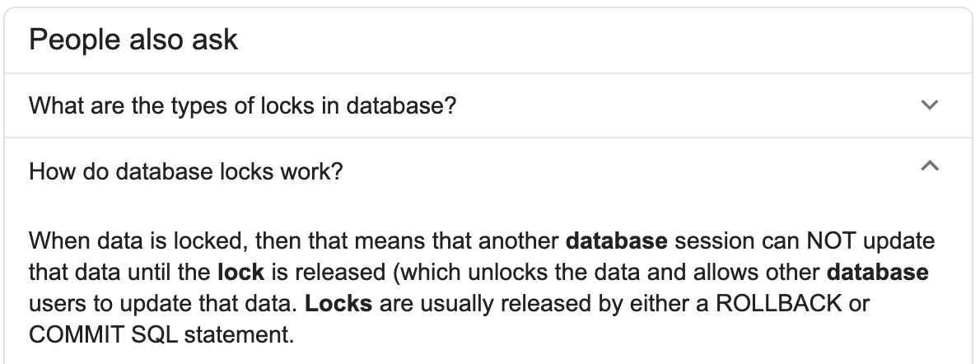
Task: Click the "People also ask" heading
Action: pos(133,40)
